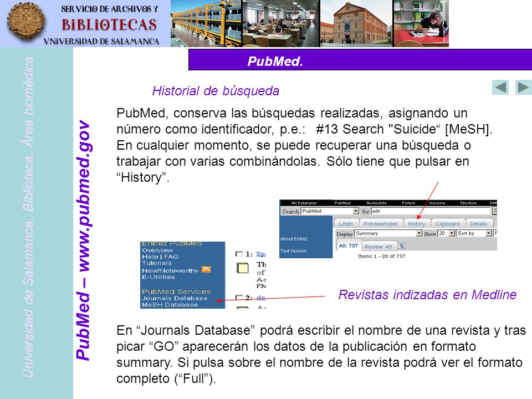Open the Search database dropdown showing PubMed
The height and width of the screenshot is (399, 532).
(330, 211)
